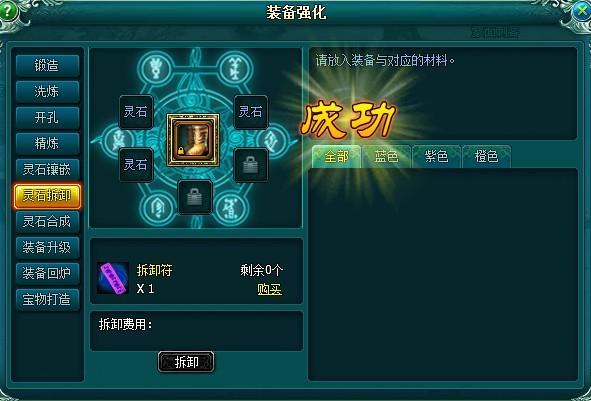The image size is (591, 401).
Task: Open help via the green question mark
Action: click(8, 11)
